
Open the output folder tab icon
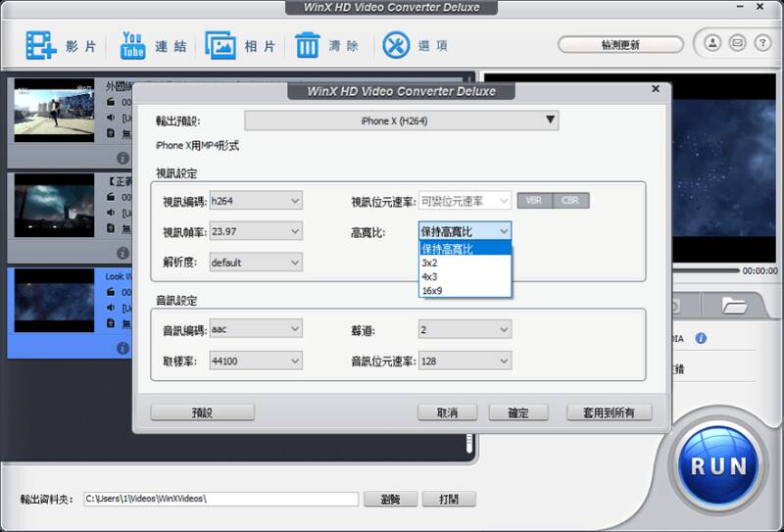click(x=734, y=305)
